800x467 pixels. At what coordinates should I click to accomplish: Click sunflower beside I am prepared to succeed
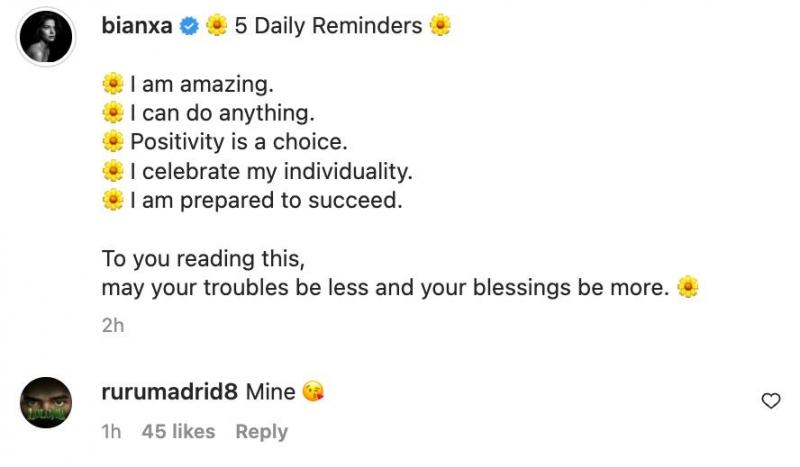click(x=113, y=201)
